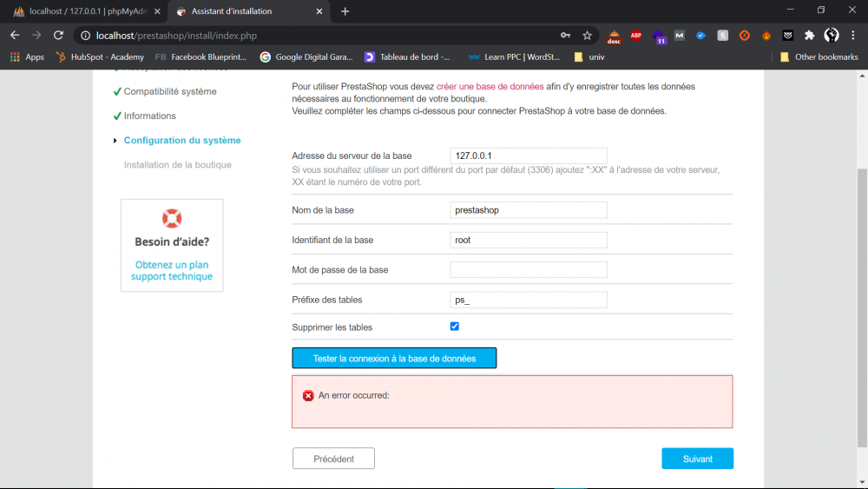Open the Adblock Plus extension icon
The height and width of the screenshot is (489, 868).
(x=635, y=36)
